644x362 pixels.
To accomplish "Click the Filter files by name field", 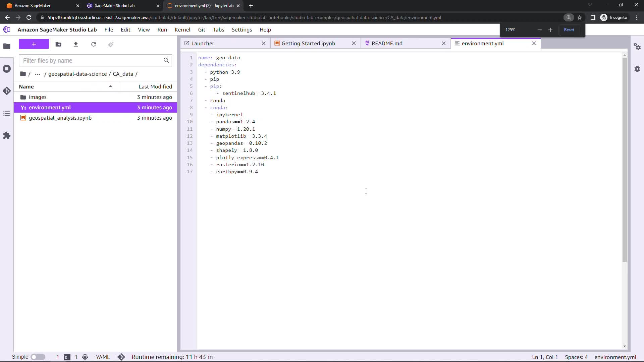I will click(x=91, y=61).
